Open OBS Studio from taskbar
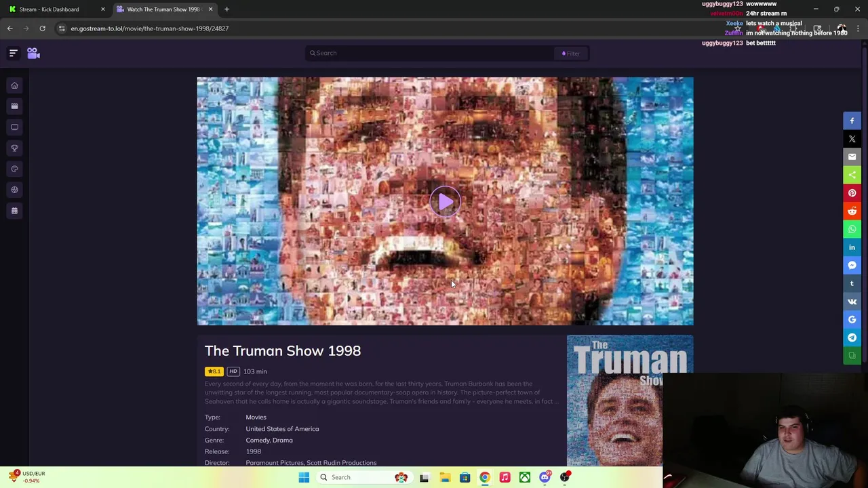 [x=565, y=477]
